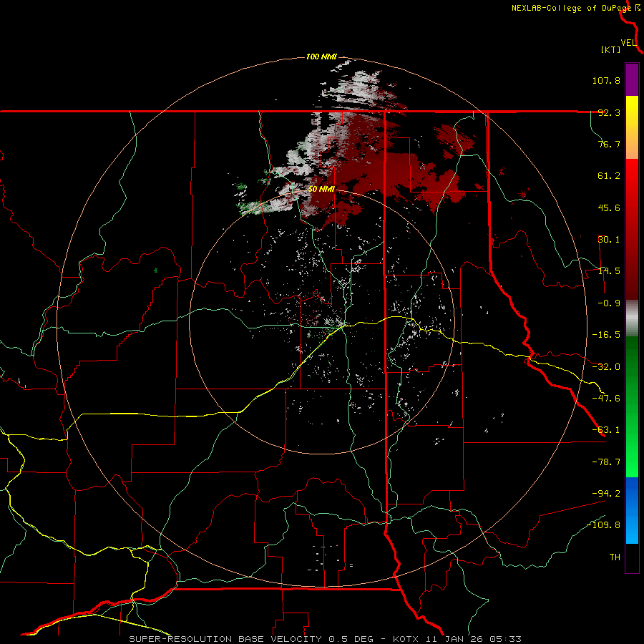Click the gray zero-velocity segment of color bar
The height and width of the screenshot is (644, 644).
point(632,318)
